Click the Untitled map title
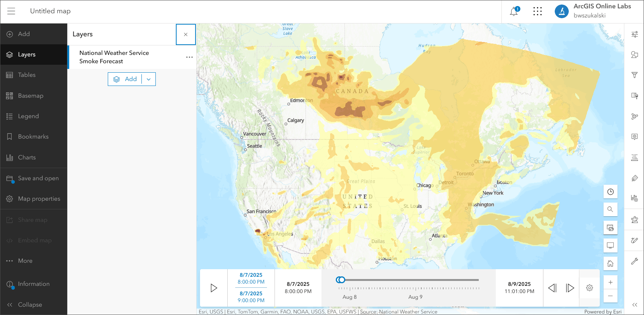This screenshot has width=644, height=315. click(x=50, y=11)
